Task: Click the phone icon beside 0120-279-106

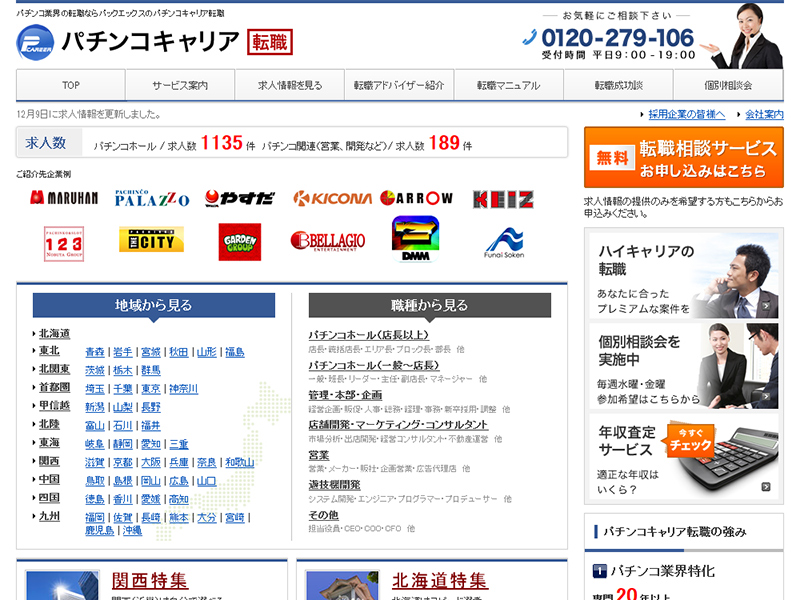Action: [531, 37]
